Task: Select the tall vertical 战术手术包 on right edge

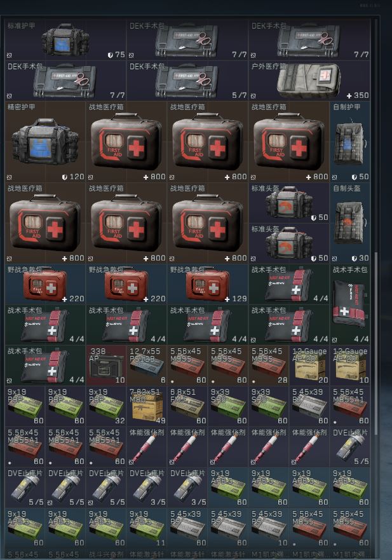Action: point(350,304)
